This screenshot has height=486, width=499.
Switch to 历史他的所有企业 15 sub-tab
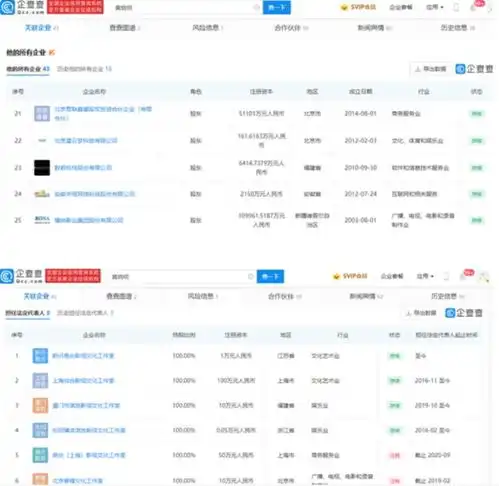point(84,69)
